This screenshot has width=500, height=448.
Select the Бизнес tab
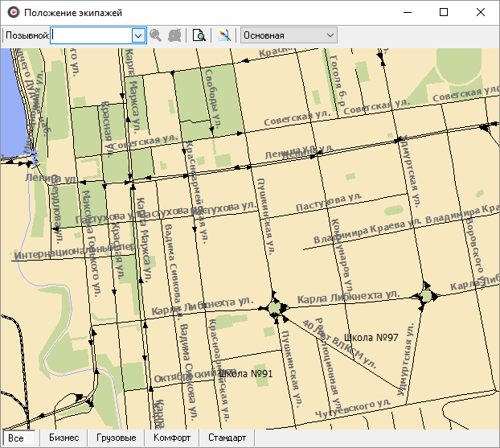tap(64, 438)
